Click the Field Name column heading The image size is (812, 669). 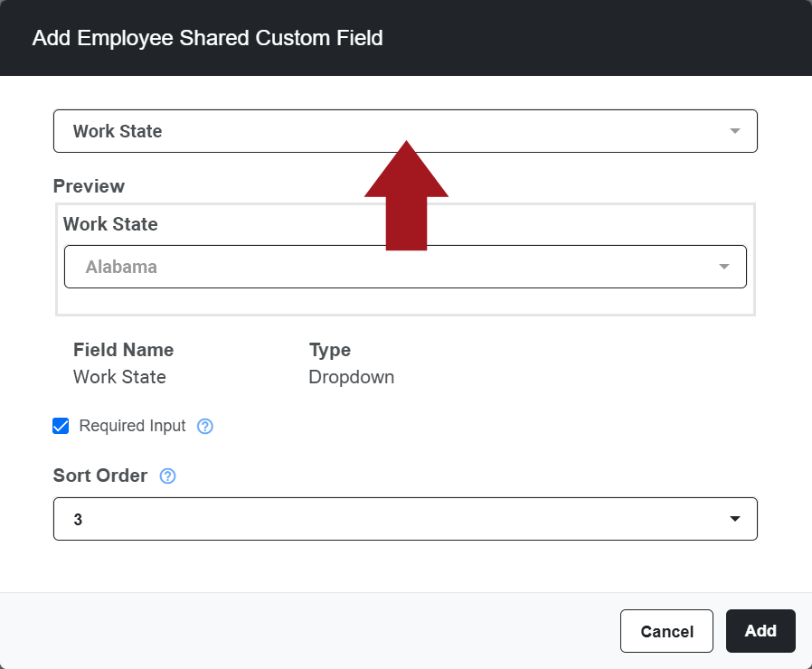point(123,350)
